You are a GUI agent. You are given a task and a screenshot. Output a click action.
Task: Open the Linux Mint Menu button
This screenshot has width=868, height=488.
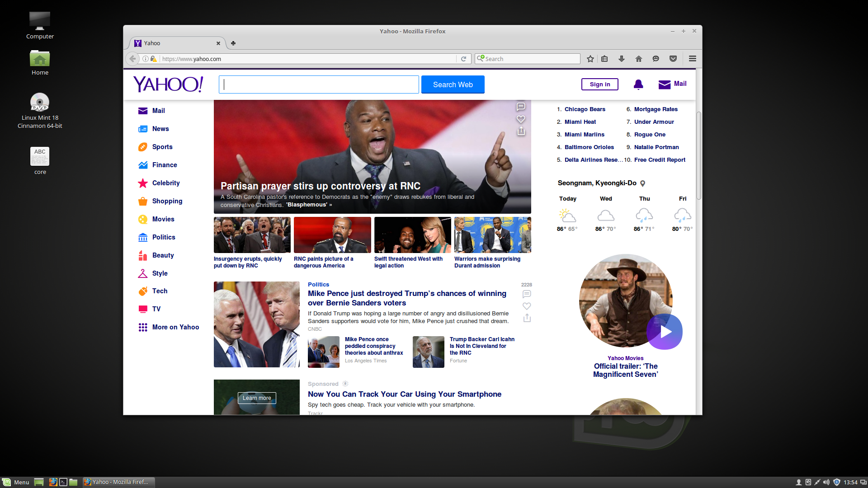coord(16,482)
